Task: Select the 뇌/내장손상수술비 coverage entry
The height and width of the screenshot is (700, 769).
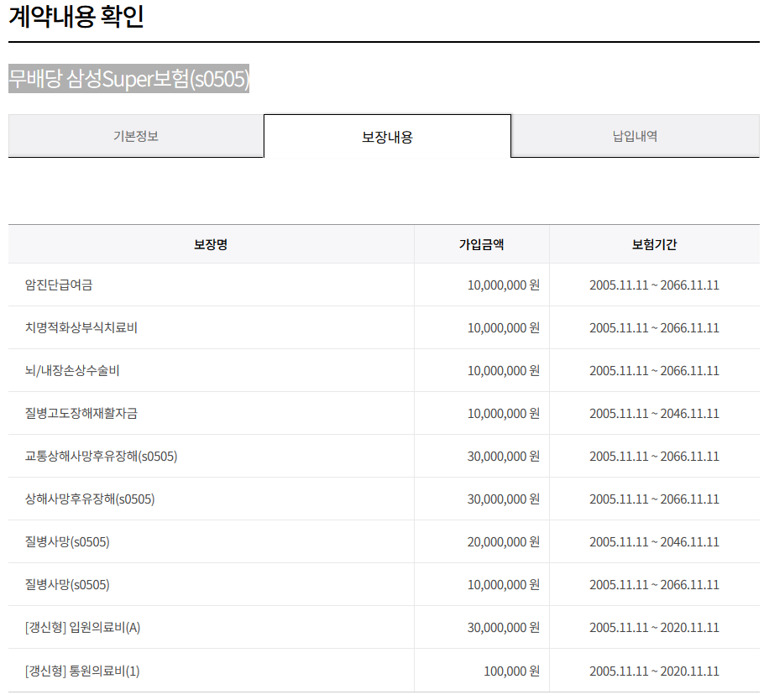Action: [x=72, y=370]
